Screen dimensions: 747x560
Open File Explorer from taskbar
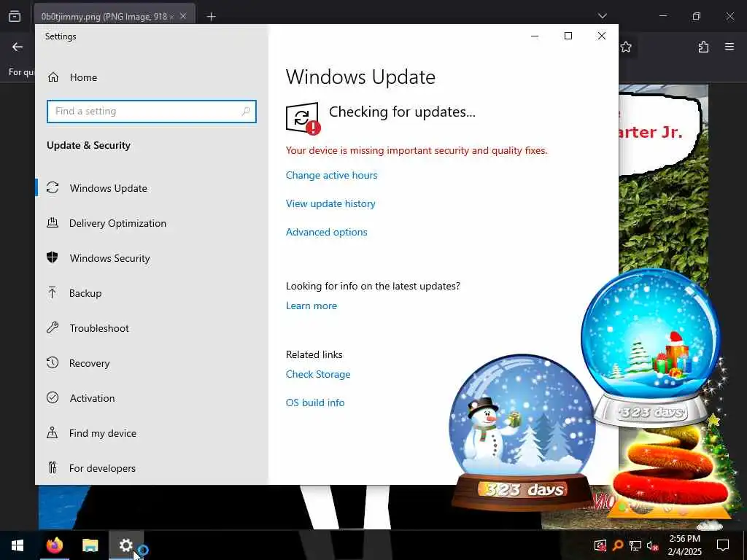coord(90,545)
